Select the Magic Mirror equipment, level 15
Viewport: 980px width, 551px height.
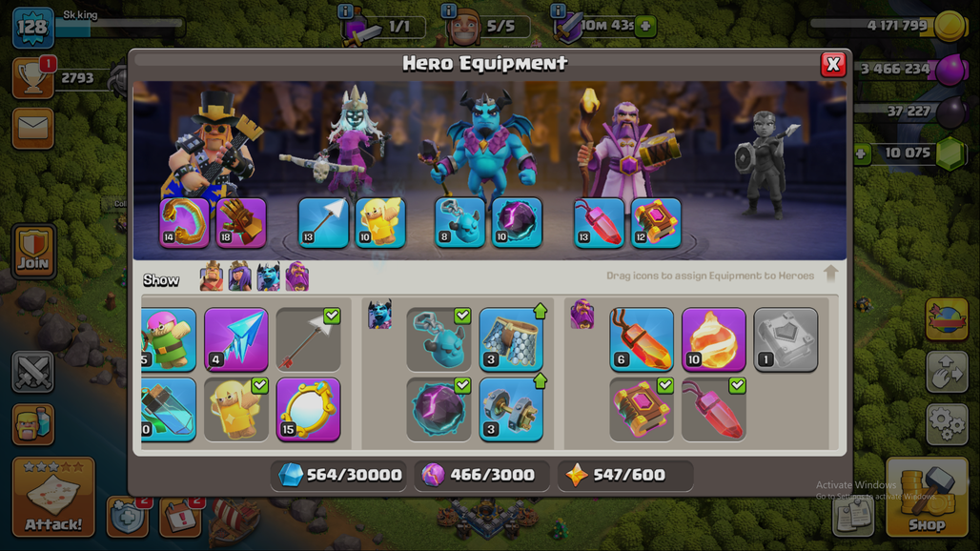point(308,409)
